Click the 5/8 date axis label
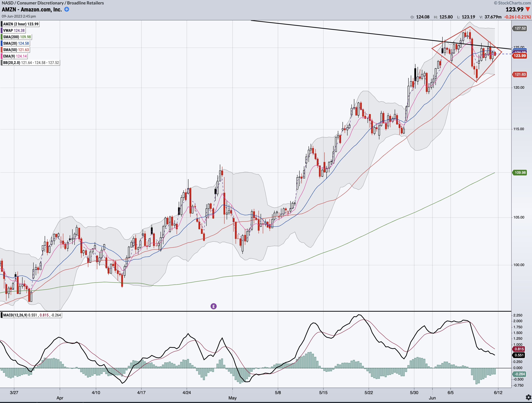The height and width of the screenshot is (403, 532). point(278,393)
